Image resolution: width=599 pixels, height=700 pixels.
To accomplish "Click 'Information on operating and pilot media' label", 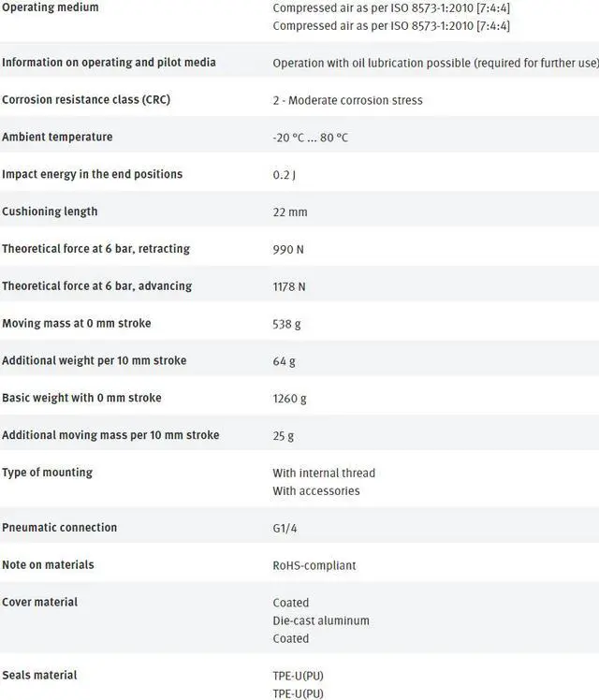I will (x=109, y=63).
